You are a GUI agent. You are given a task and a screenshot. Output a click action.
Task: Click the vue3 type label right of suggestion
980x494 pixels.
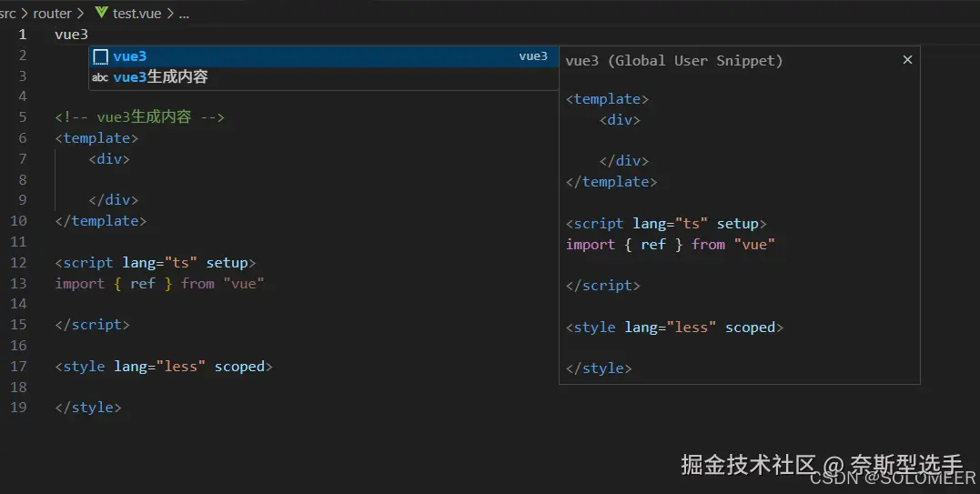[533, 56]
